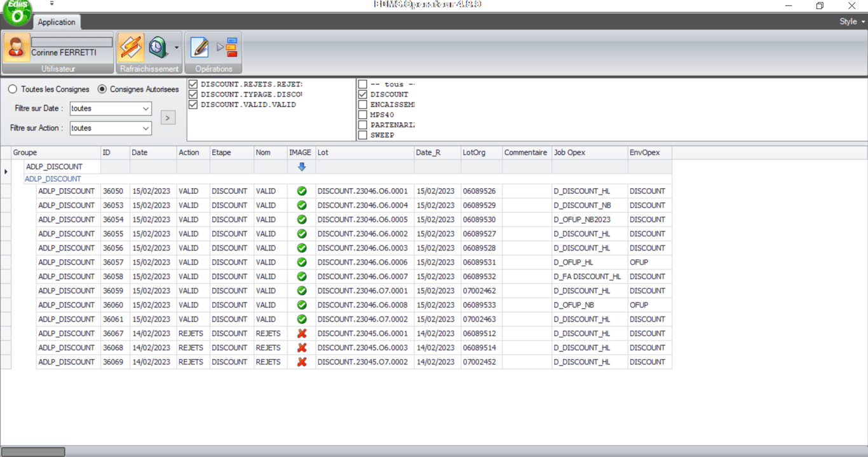Viewport: 868px width, 457px height.
Task: Uncheck DISCOUNT.TYPAGE.DISCOUNT checkbox
Action: click(193, 94)
